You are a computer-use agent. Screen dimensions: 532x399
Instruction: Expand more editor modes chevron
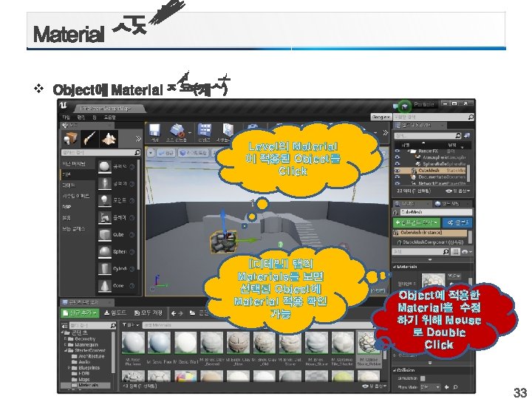click(x=138, y=138)
